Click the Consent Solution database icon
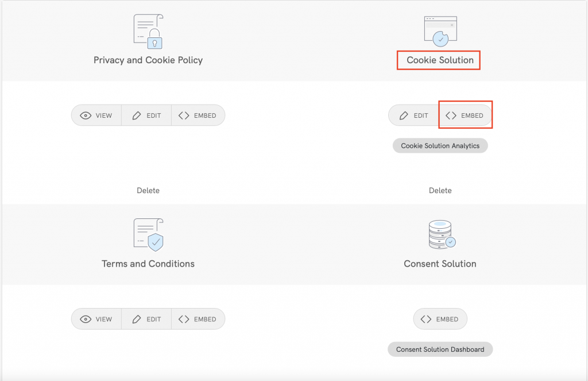Image resolution: width=588 pixels, height=381 pixels. click(440, 233)
